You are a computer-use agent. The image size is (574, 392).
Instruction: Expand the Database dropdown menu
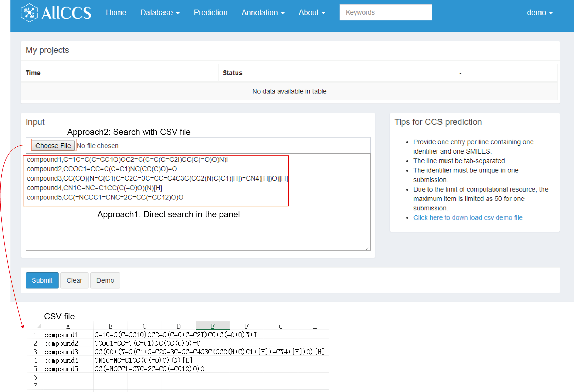click(x=160, y=12)
